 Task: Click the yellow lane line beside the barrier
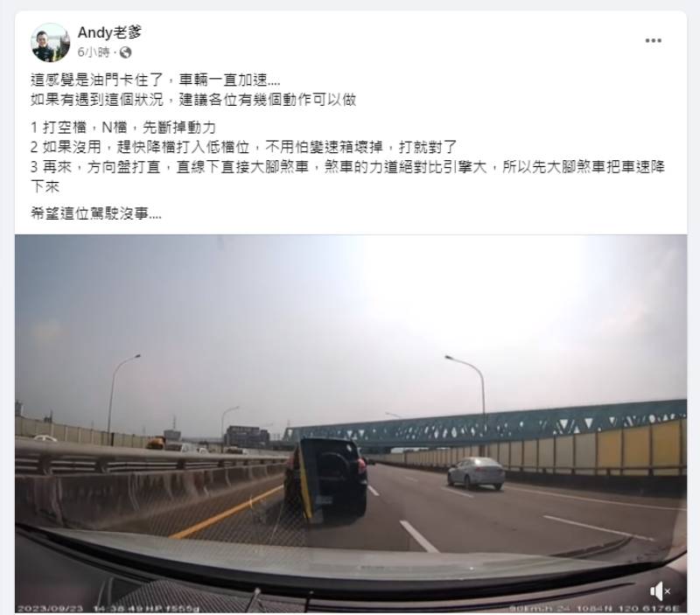(227, 512)
